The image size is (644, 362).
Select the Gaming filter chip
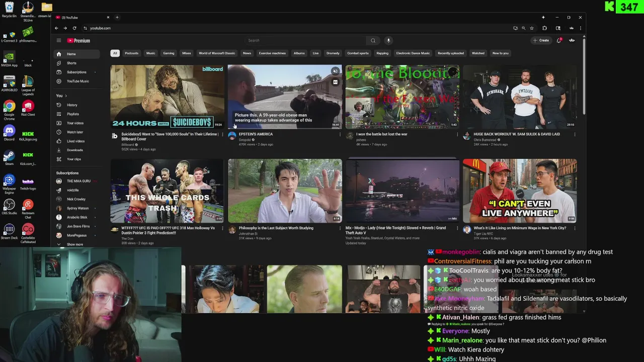(169, 53)
